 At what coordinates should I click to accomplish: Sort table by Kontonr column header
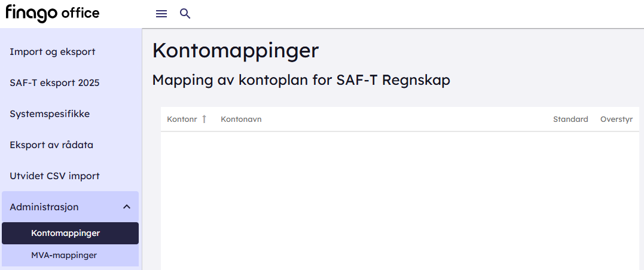click(182, 119)
